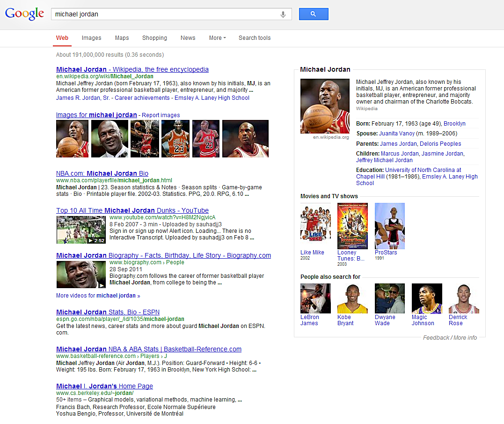Viewport: 504px width, 424px height.
Task: Open Search tools
Action: pos(255,38)
